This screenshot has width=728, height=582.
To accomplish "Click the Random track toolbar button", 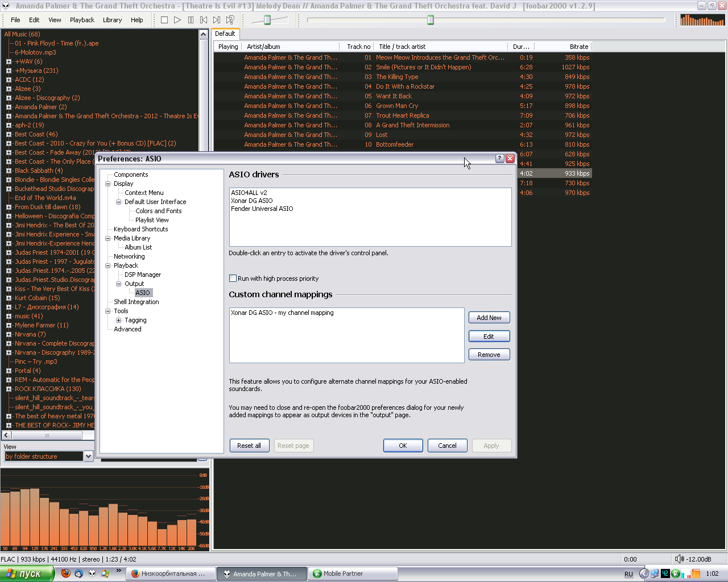I will coord(230,20).
